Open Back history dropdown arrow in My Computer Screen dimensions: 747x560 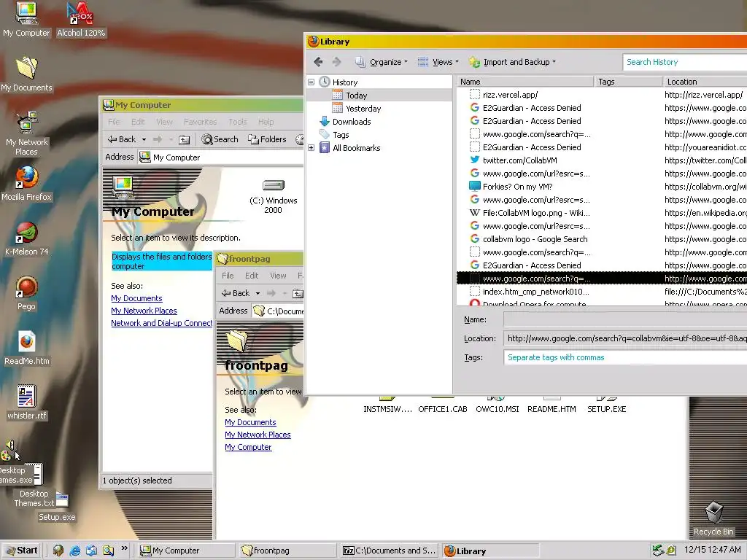pos(144,139)
